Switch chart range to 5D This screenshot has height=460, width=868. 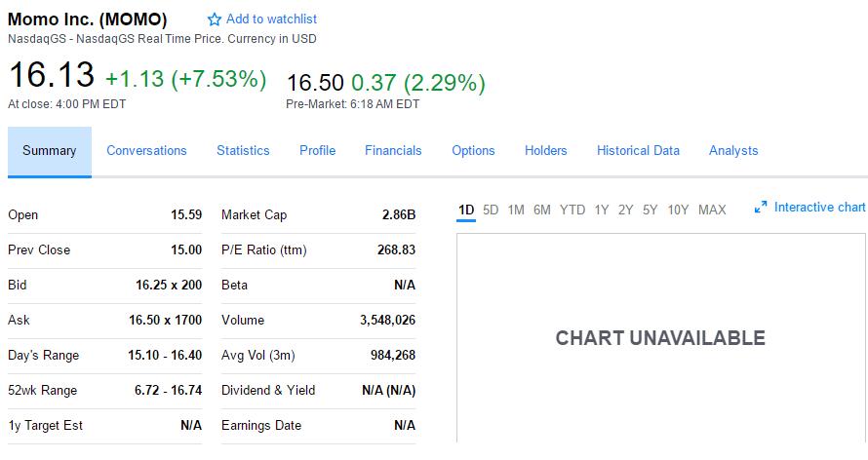point(491,210)
